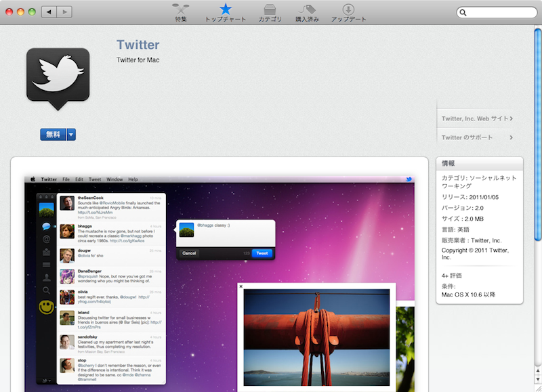
Task: Click inside the App Store search field
Action: (497, 13)
